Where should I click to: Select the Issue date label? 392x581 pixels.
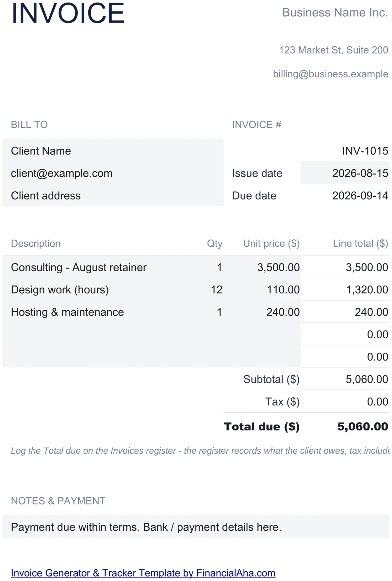click(x=257, y=173)
